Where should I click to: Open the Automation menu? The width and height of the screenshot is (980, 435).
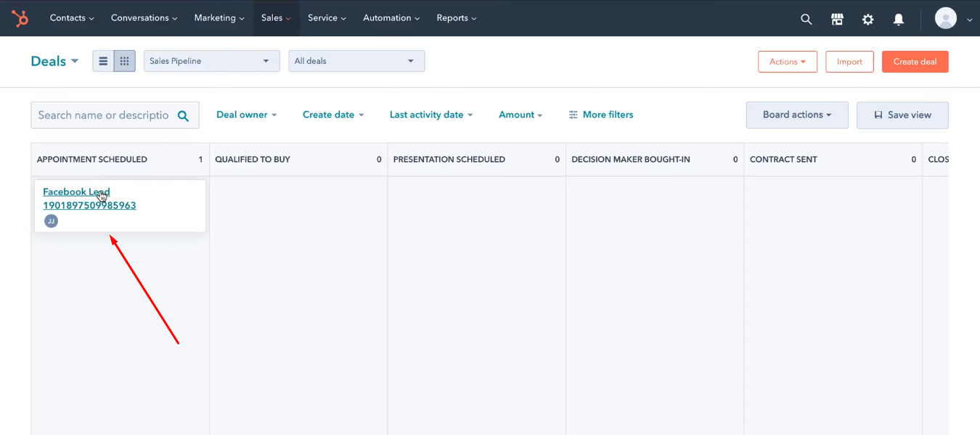(391, 18)
